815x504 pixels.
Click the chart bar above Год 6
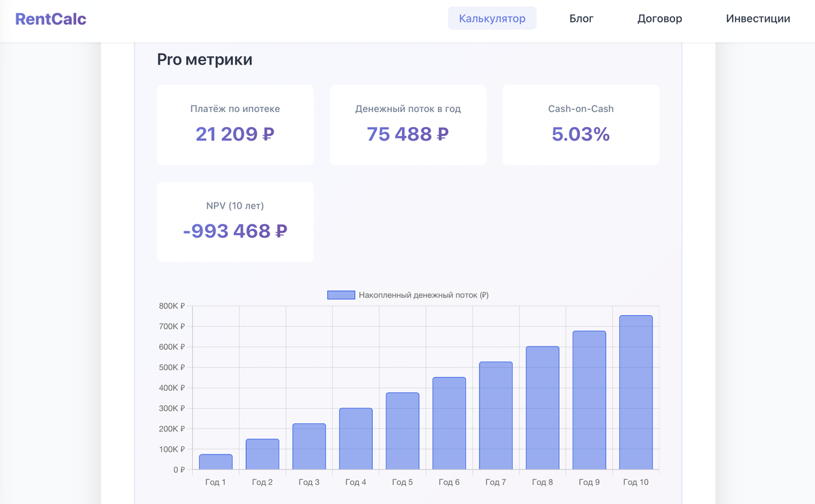(x=450, y=423)
